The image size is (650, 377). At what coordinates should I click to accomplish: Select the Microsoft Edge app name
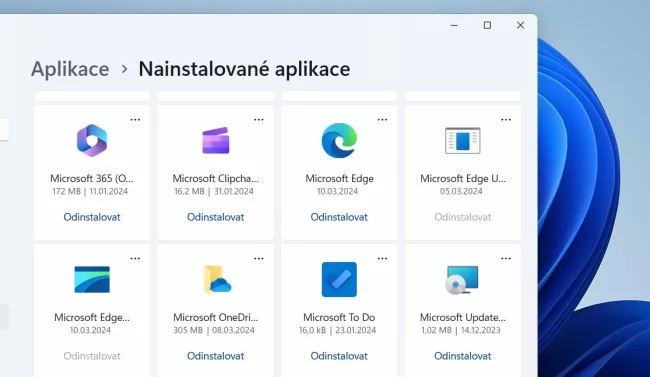click(339, 178)
